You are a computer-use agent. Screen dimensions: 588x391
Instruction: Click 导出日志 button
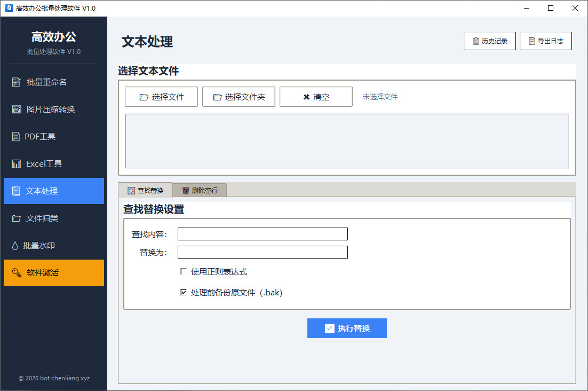[x=546, y=41]
